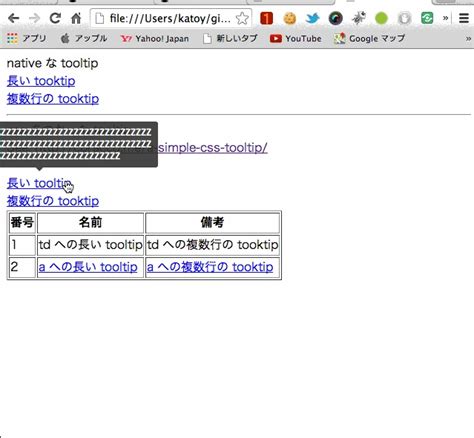Open Google マップ bookmark
The image size is (474, 438).
369,39
